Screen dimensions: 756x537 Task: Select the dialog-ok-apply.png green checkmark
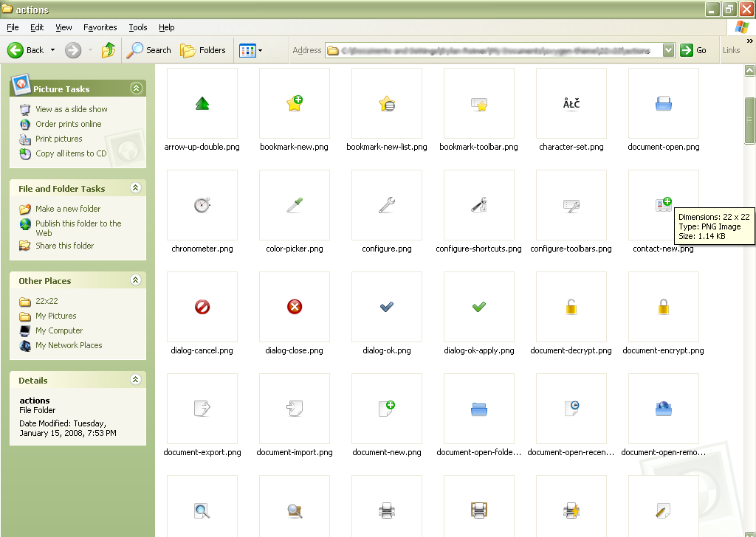tap(478, 306)
